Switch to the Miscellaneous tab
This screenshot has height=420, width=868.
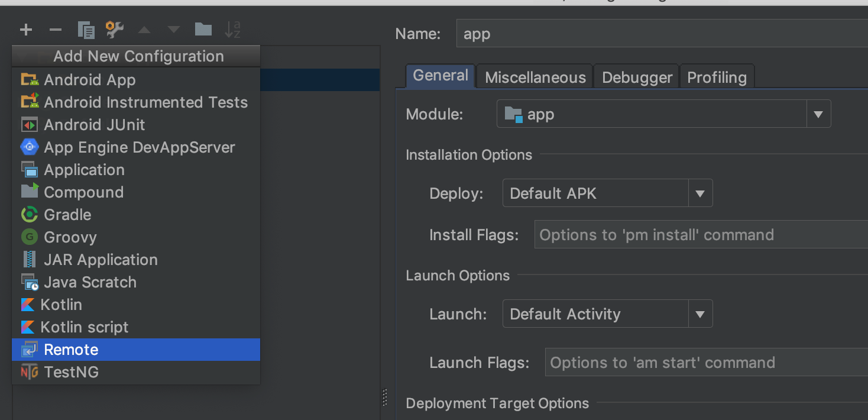click(535, 77)
